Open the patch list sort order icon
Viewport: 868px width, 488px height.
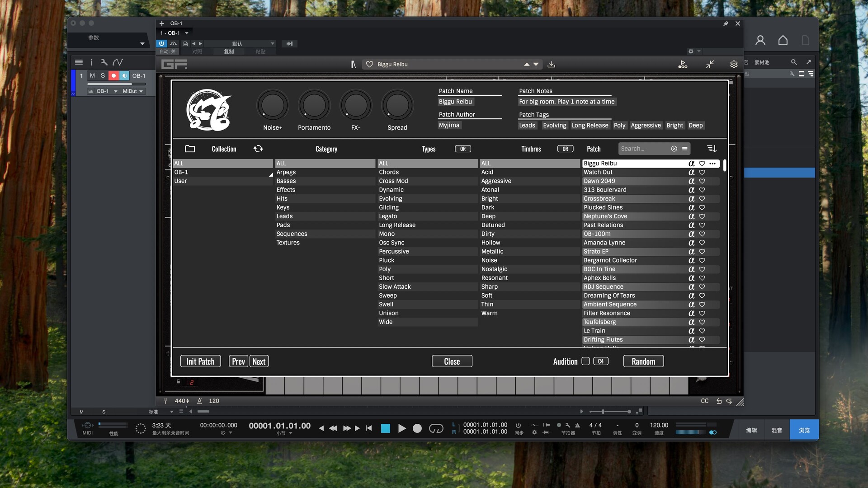pos(712,149)
